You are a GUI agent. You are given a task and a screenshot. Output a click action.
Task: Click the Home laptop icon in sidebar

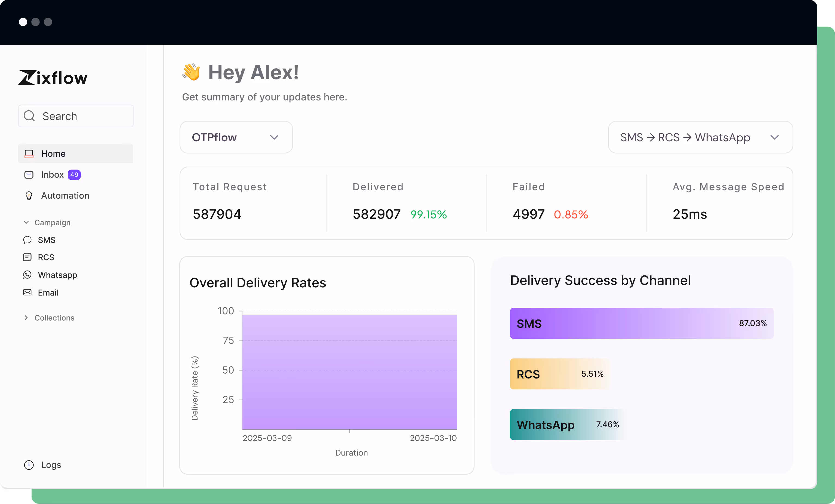coord(29,153)
